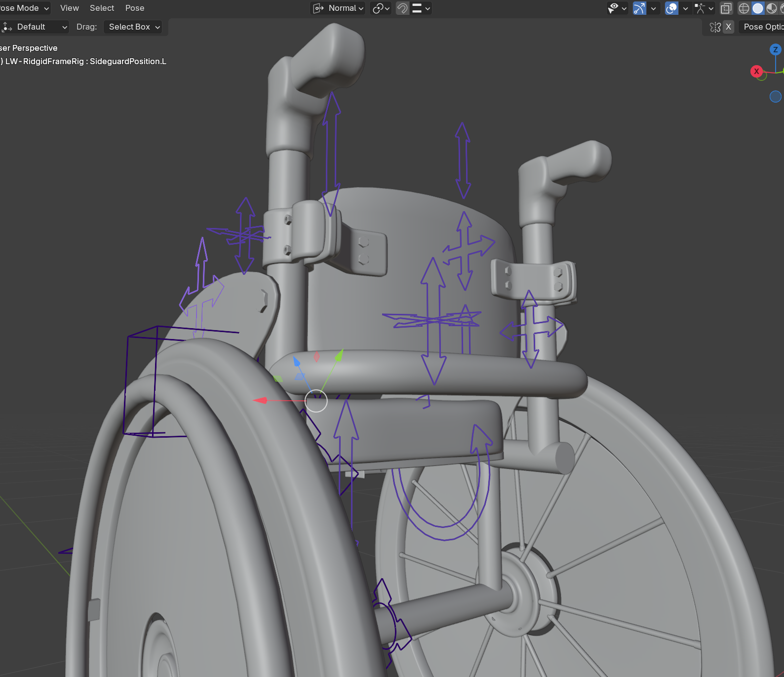This screenshot has width=784, height=677.
Task: Click the User Perspective viewport label
Action: (29, 48)
